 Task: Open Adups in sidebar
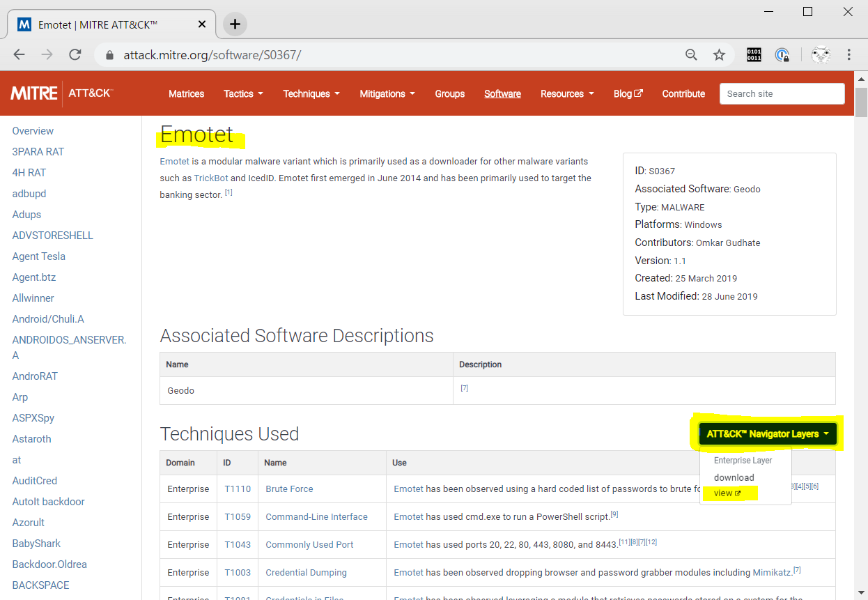tap(26, 215)
